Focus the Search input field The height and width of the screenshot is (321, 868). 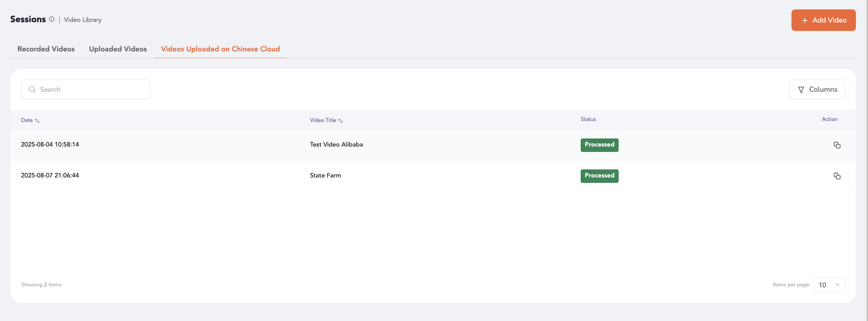coord(86,89)
